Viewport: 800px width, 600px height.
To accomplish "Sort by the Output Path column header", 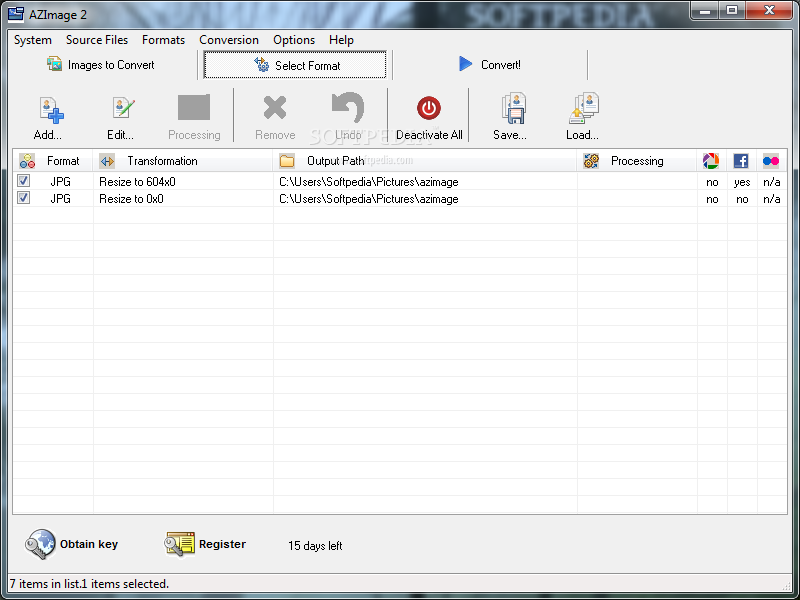I will pos(425,161).
